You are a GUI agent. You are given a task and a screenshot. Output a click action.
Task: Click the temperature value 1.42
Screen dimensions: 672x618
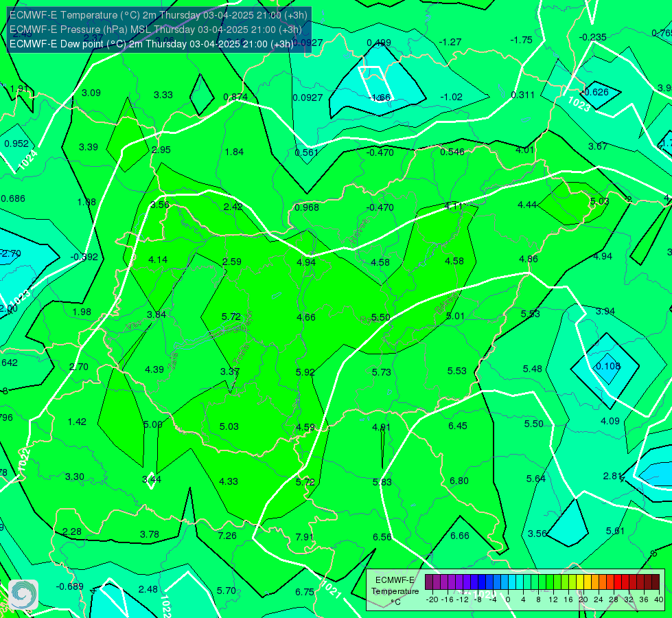click(x=77, y=422)
